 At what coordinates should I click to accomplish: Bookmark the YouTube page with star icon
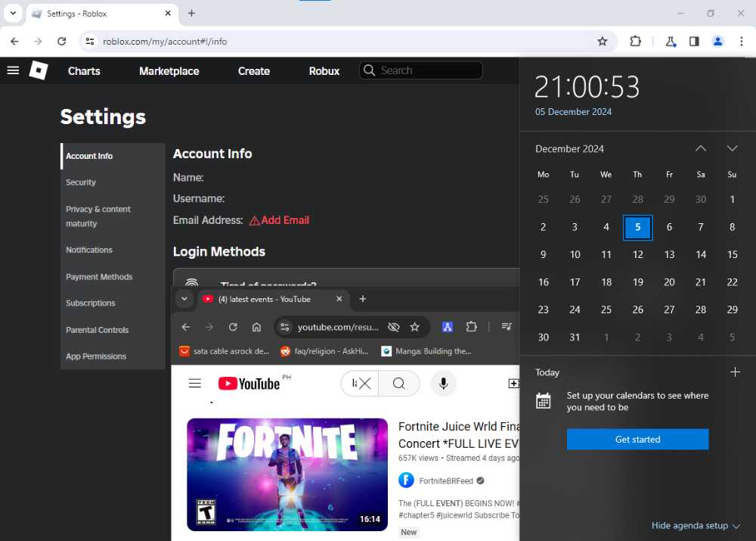point(414,327)
